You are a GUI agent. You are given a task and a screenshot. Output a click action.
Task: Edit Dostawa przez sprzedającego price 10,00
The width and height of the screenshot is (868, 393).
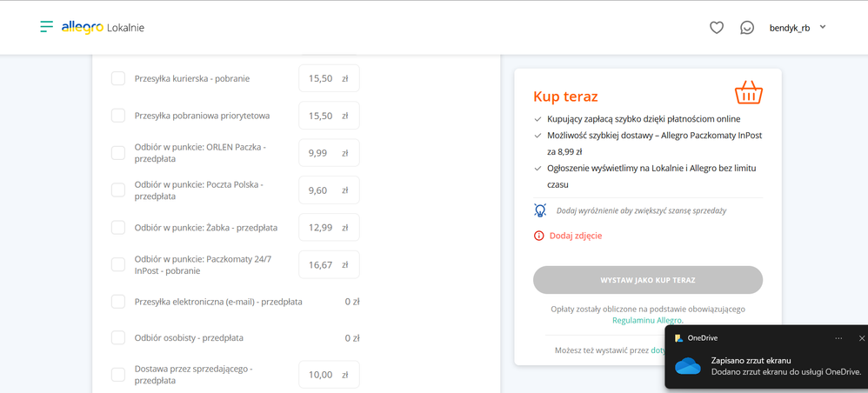329,375
